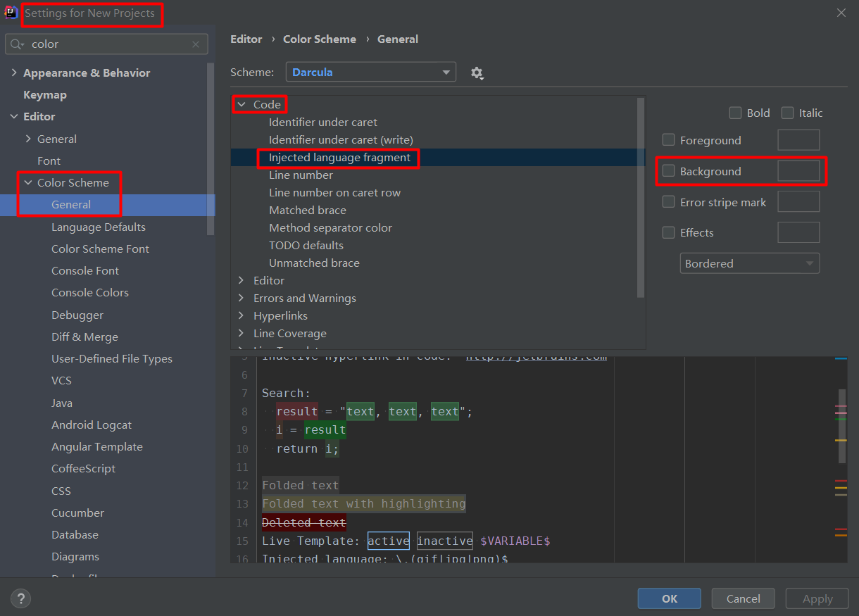This screenshot has width=859, height=616.
Task: Select Line number item
Action: click(x=301, y=175)
